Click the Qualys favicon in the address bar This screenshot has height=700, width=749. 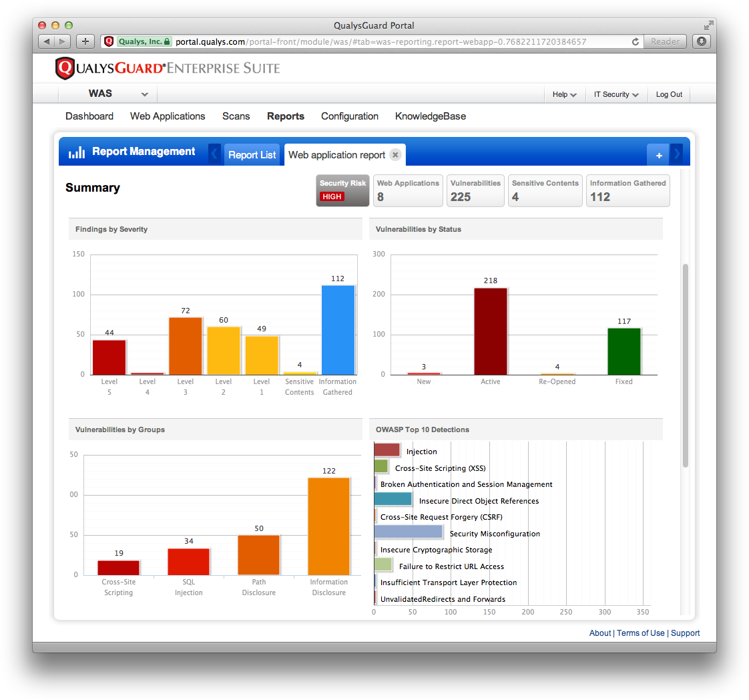(108, 41)
